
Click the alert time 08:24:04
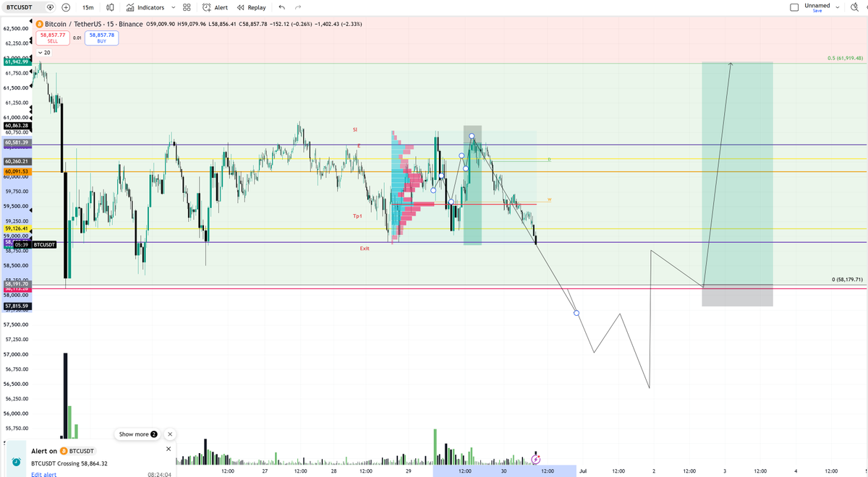(159, 474)
